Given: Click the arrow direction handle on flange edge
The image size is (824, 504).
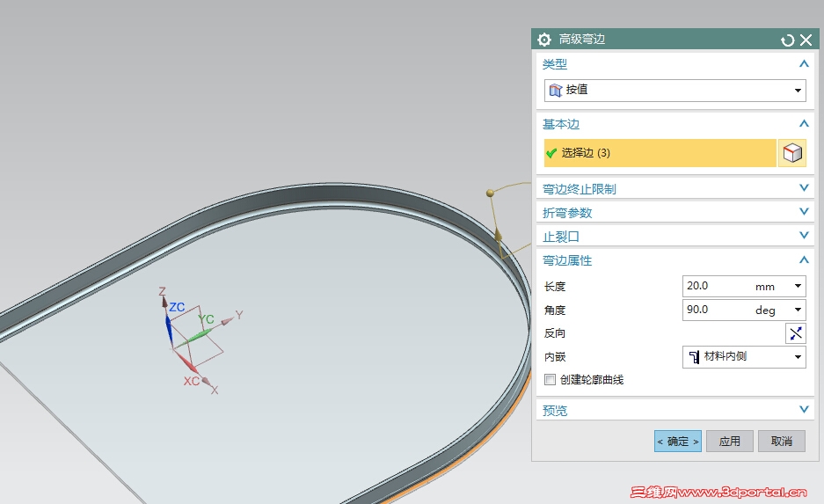Looking at the screenshot, I should pos(498,234).
